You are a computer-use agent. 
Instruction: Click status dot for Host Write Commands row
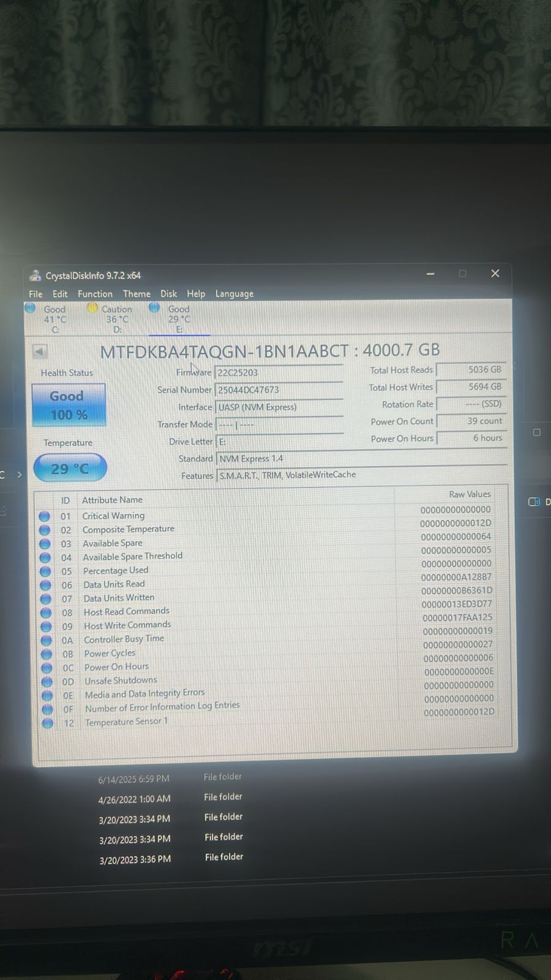46,627
